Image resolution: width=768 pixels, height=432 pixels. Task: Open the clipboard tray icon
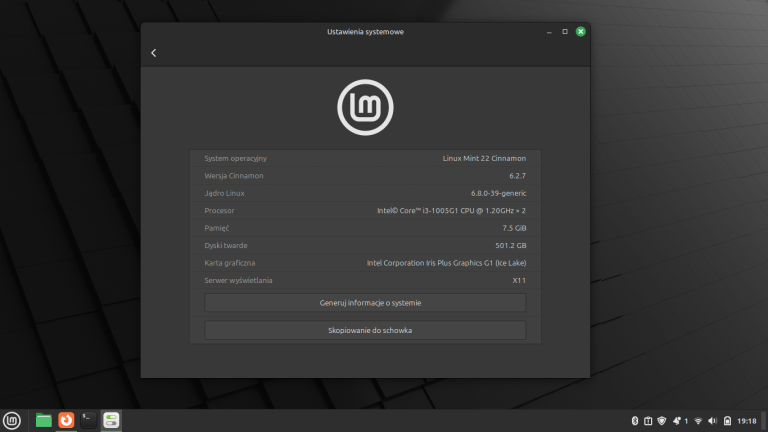pos(648,421)
